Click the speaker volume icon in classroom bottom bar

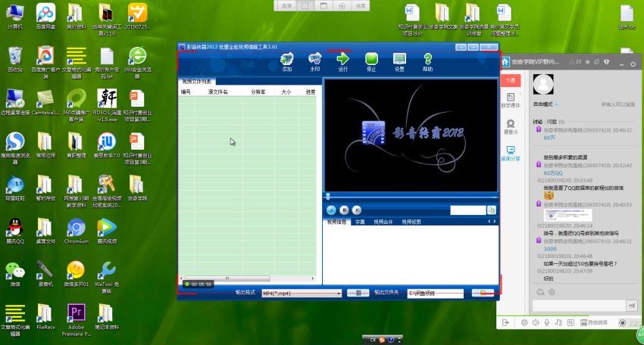click(536, 323)
